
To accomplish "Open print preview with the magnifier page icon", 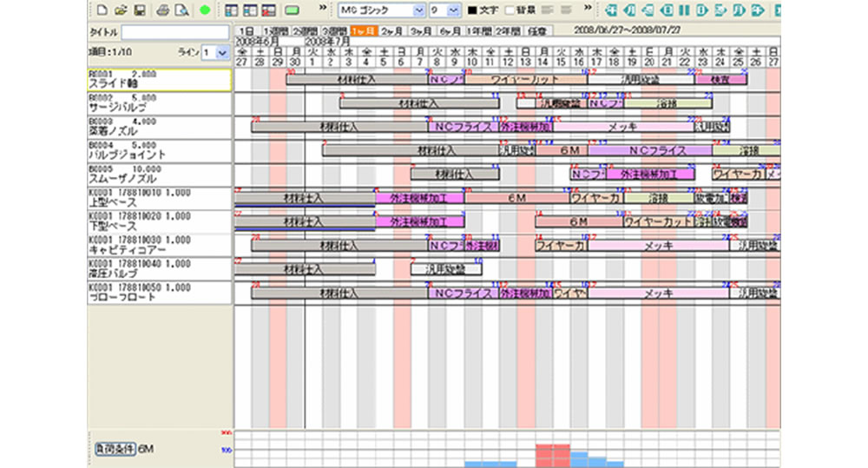I will (181, 10).
